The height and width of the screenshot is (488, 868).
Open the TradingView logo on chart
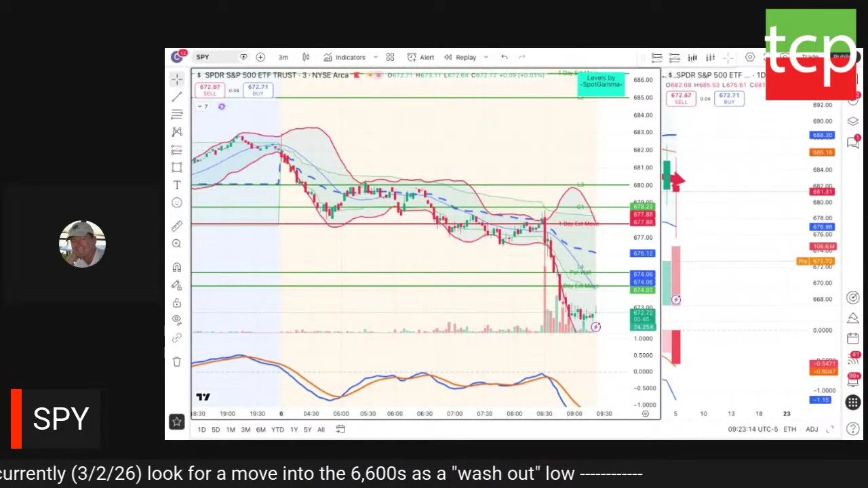click(203, 397)
